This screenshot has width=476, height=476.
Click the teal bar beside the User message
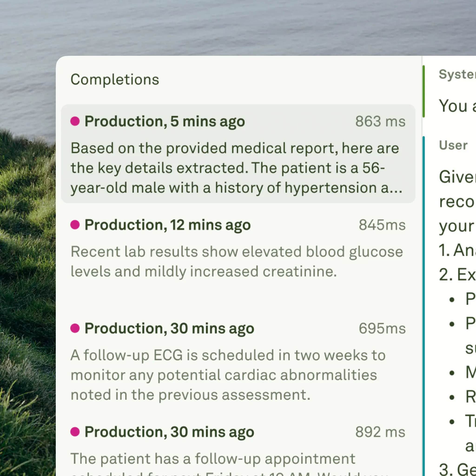423,296
